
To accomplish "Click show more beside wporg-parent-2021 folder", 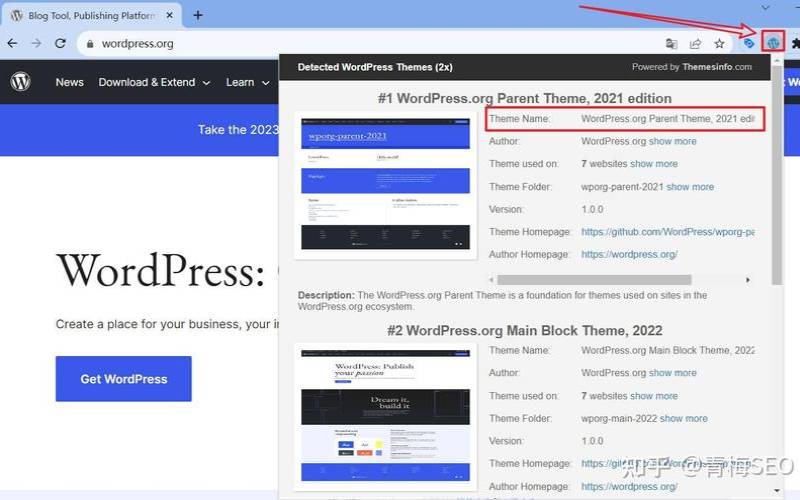I will tap(690, 187).
